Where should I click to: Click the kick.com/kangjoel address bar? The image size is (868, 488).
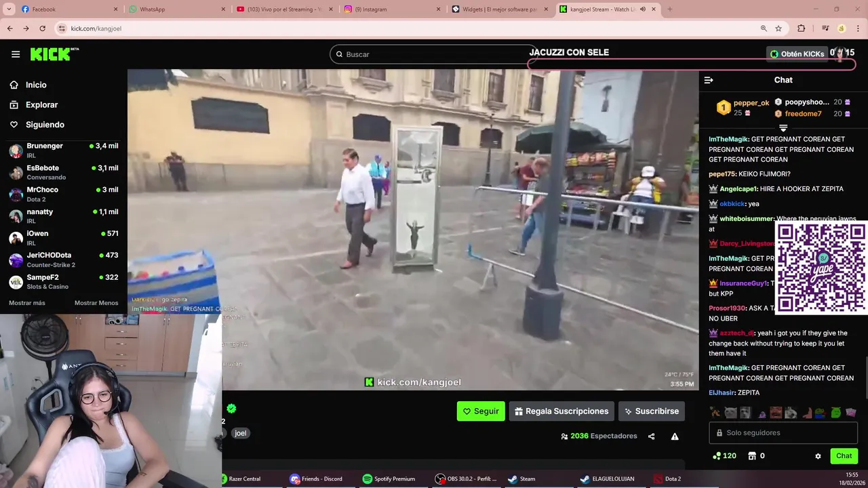coord(407,28)
